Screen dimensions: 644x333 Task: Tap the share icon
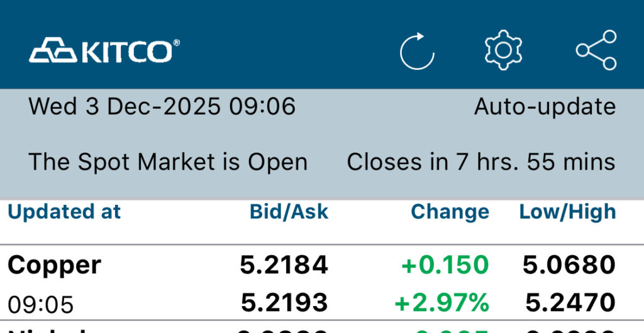(x=596, y=50)
